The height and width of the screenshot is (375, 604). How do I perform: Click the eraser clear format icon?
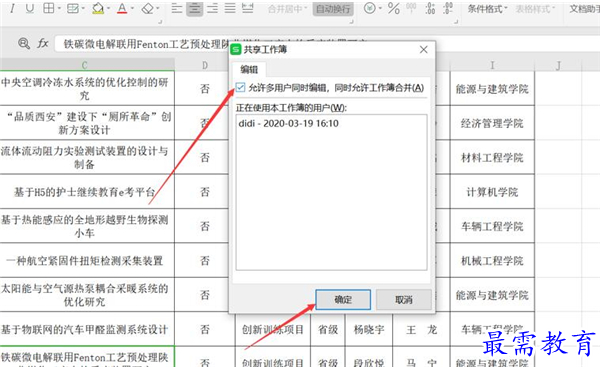[148, 8]
